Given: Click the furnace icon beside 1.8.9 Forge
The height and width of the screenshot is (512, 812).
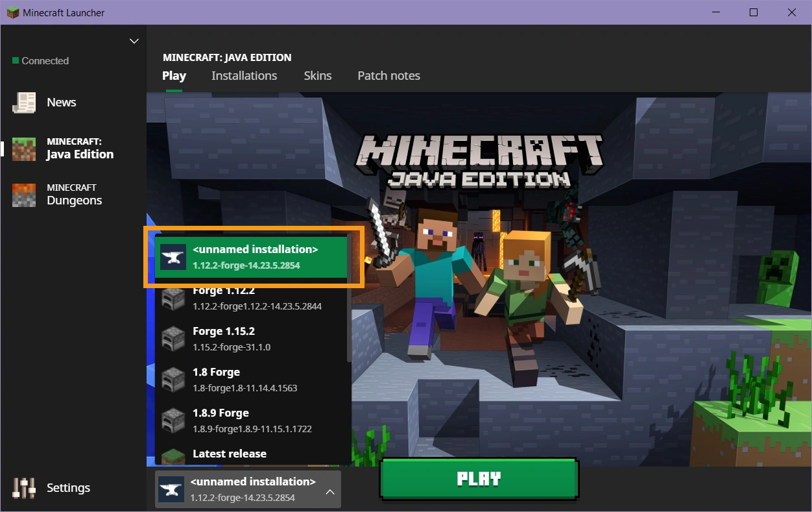Looking at the screenshot, I should click(x=173, y=421).
